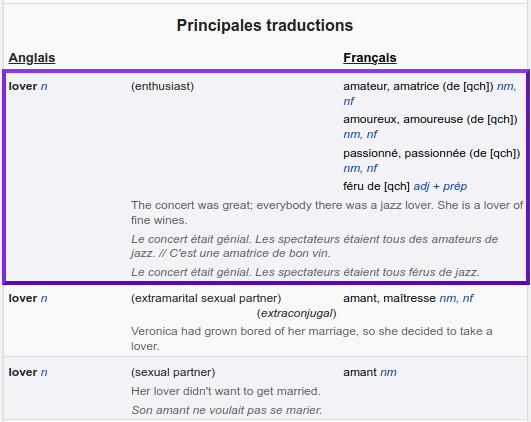Click 'nm, nf' after passionné, passionnée
The image size is (531, 422).
(x=360, y=168)
